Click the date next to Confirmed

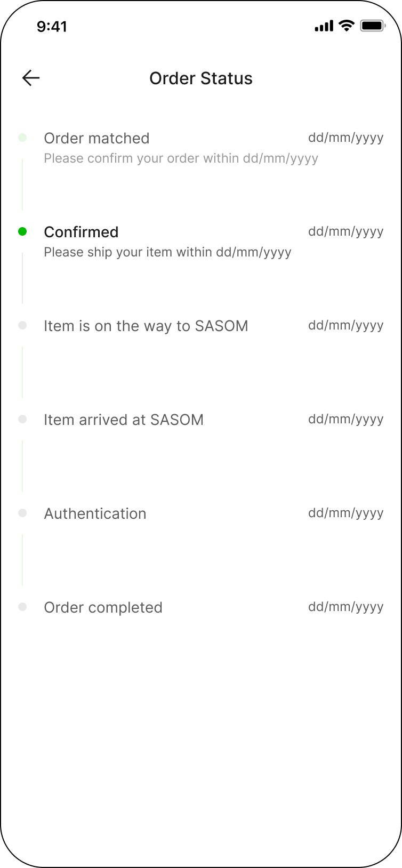point(345,231)
